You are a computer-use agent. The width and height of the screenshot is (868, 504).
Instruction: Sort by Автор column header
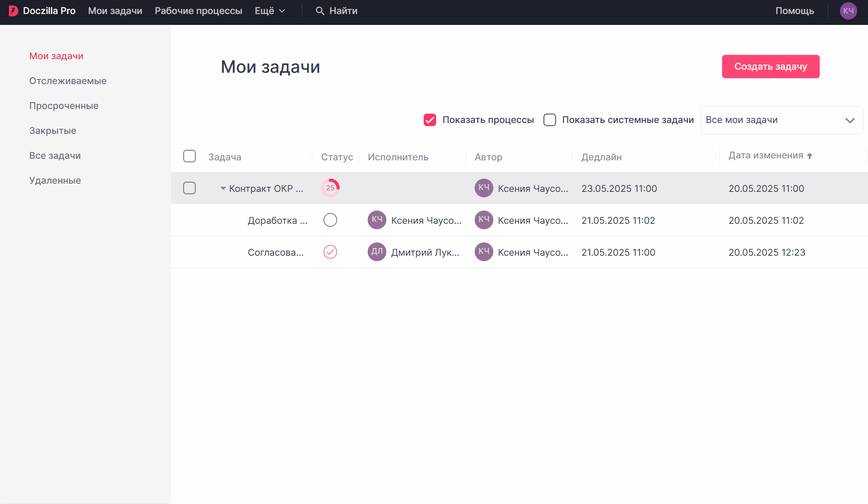489,157
